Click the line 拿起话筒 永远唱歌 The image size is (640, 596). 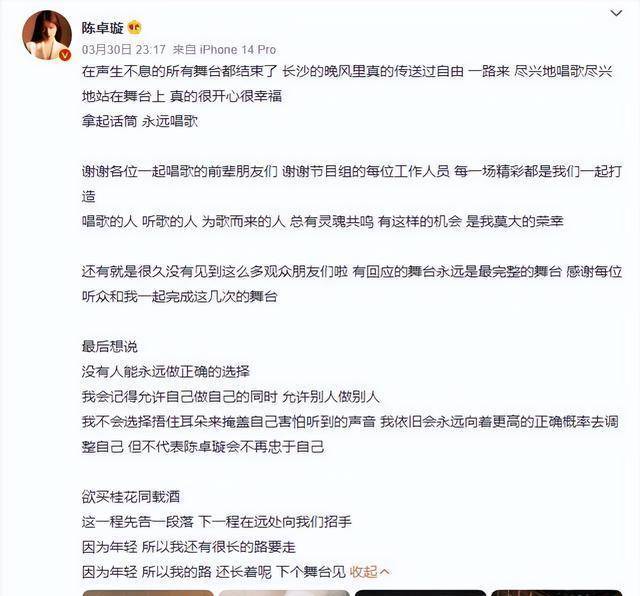(140, 121)
